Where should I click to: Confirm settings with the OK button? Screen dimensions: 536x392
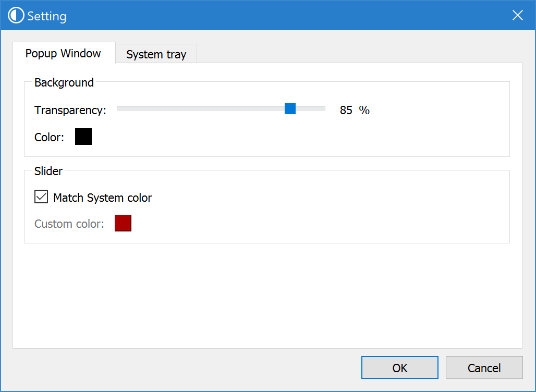(399, 367)
